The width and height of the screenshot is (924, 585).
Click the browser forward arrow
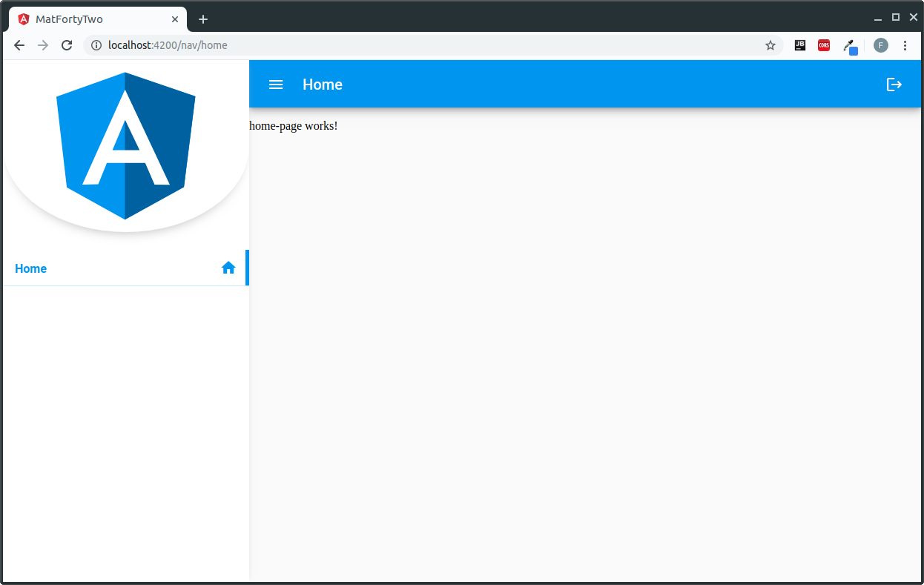pyautogui.click(x=43, y=45)
